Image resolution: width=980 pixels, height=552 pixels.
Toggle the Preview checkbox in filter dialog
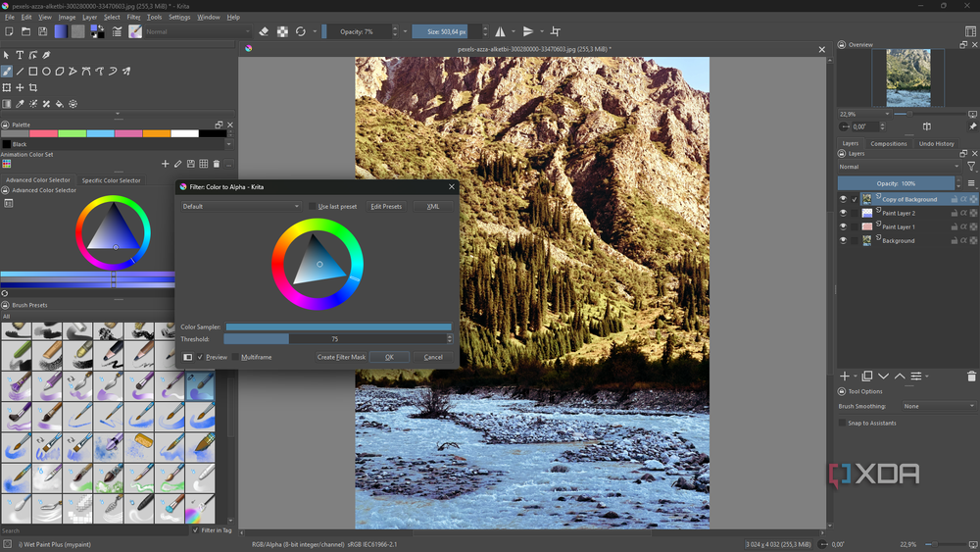pyautogui.click(x=200, y=357)
